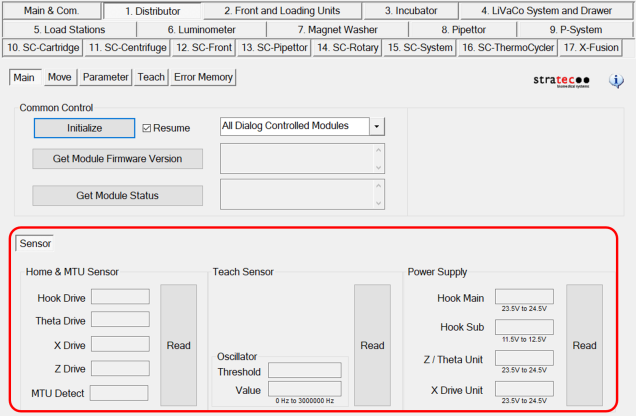Click the Get Module Status button

tap(118, 195)
